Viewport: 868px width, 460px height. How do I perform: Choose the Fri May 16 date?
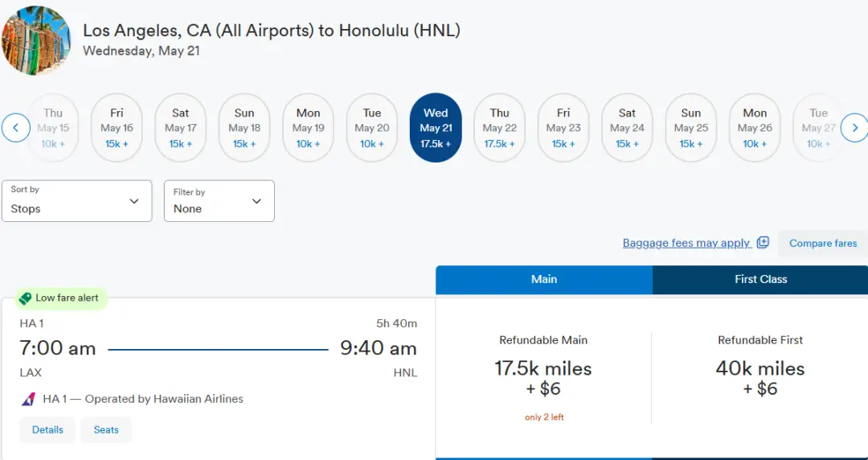[117, 128]
